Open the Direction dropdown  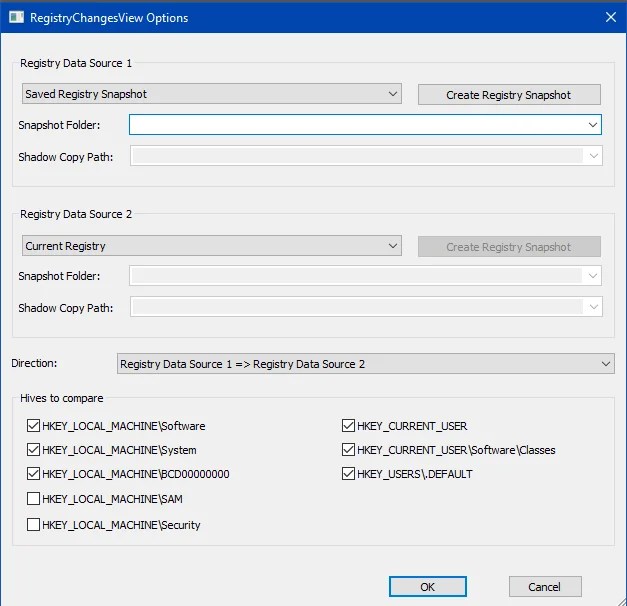[x=365, y=364]
